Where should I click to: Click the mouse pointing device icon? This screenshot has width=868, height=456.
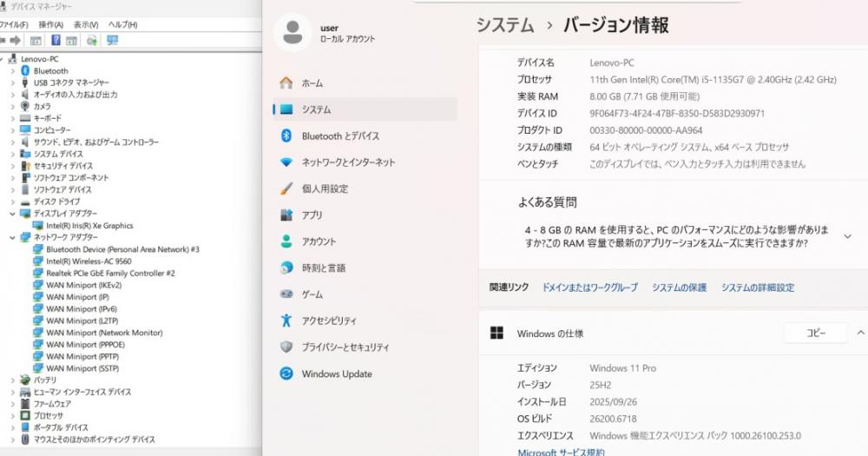pyautogui.click(x=25, y=439)
